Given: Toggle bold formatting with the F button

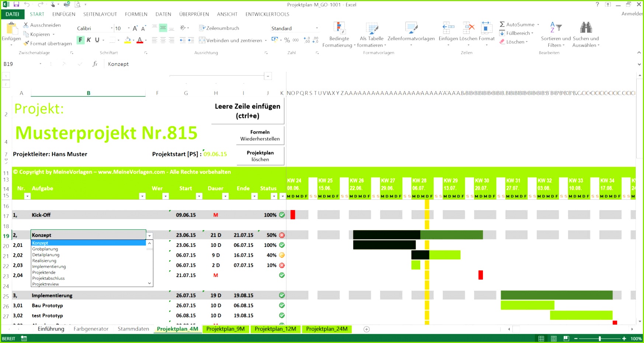Looking at the screenshot, I should (x=80, y=39).
